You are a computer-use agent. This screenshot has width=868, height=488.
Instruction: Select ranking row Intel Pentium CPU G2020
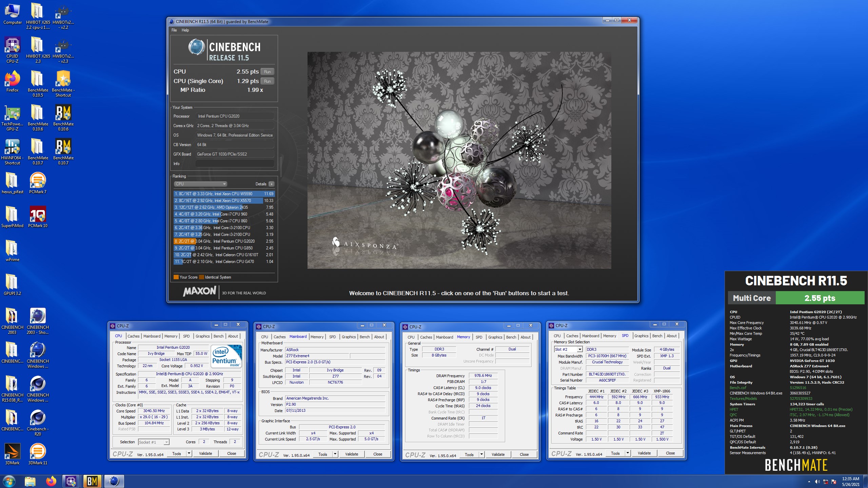click(224, 241)
